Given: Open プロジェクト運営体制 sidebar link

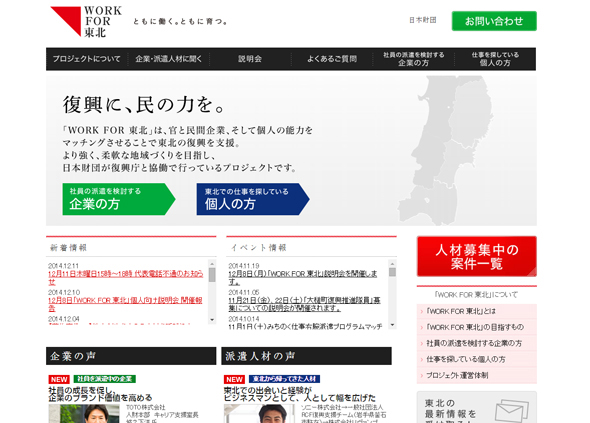Looking at the screenshot, I should [x=477, y=375].
